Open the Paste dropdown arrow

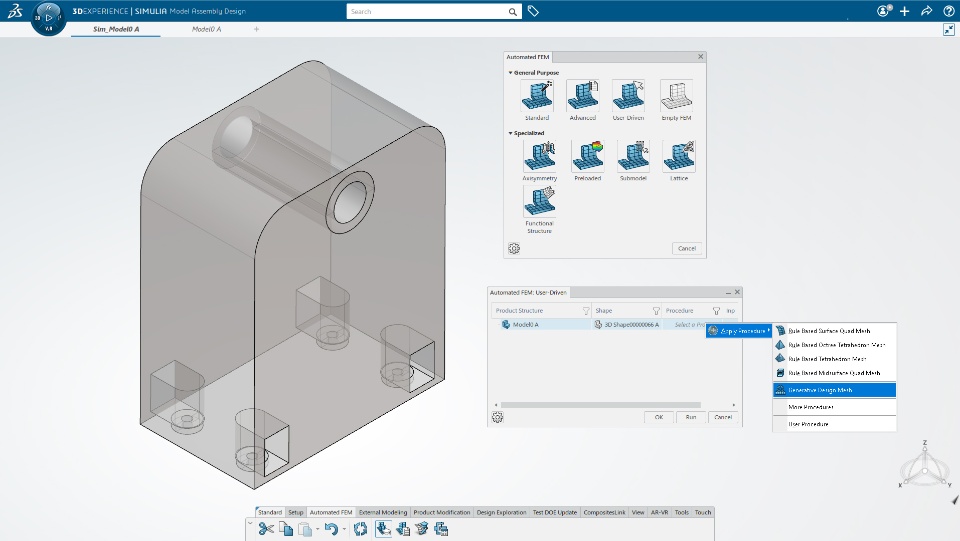click(317, 529)
